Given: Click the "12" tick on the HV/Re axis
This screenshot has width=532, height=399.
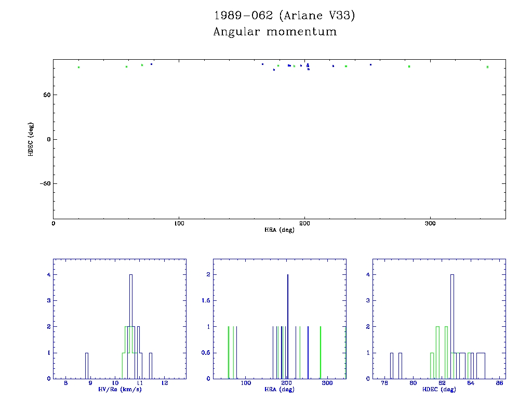Looking at the screenshot, I should tap(165, 383).
